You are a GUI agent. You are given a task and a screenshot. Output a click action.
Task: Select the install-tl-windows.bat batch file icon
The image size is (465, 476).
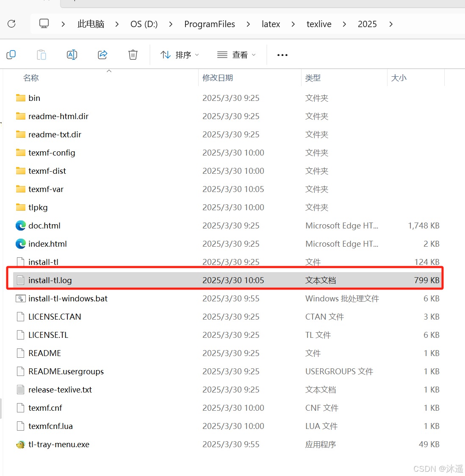coord(21,298)
